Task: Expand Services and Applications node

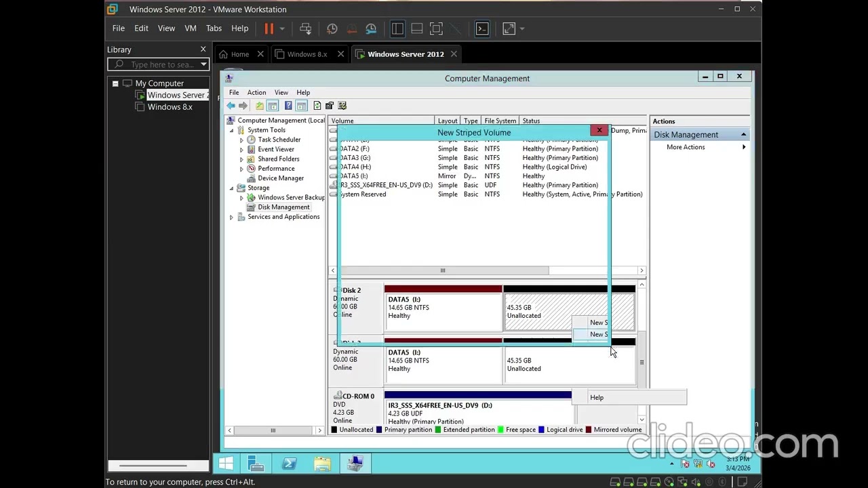Action: tap(232, 217)
